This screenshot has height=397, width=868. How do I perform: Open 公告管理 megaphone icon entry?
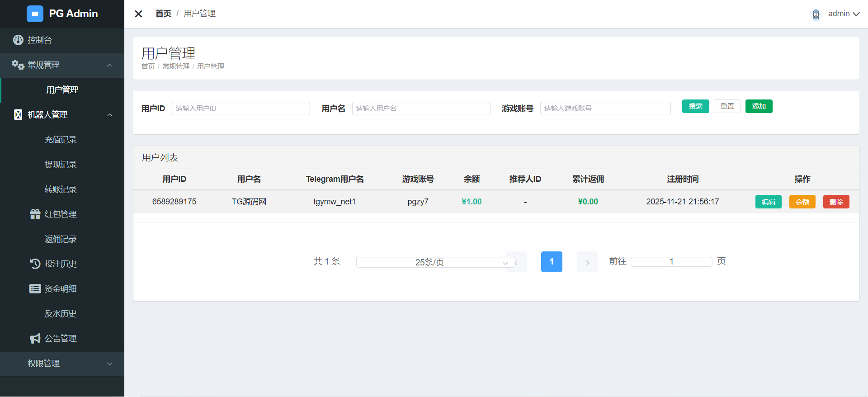click(35, 339)
